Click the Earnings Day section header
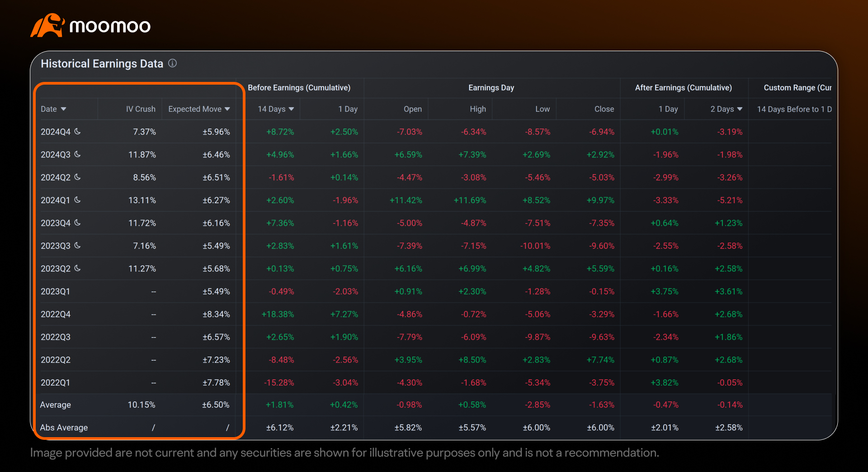 click(x=491, y=87)
